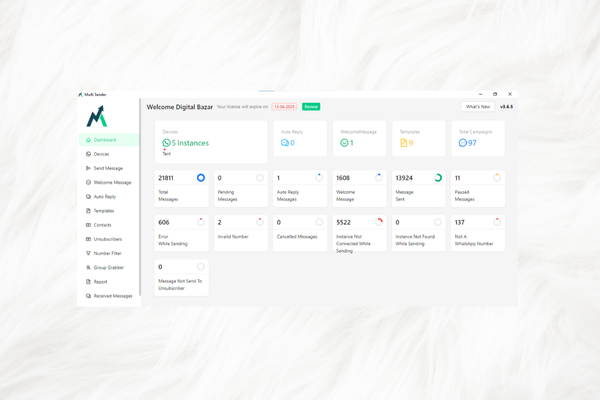Click the license expiry date field
The width and height of the screenshot is (600, 400).
tap(284, 107)
